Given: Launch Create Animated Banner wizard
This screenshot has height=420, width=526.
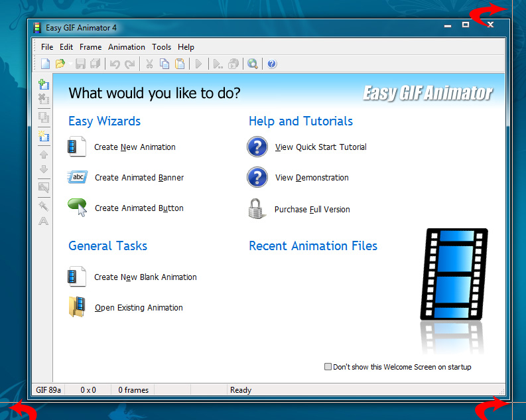Looking at the screenshot, I should 139,177.
